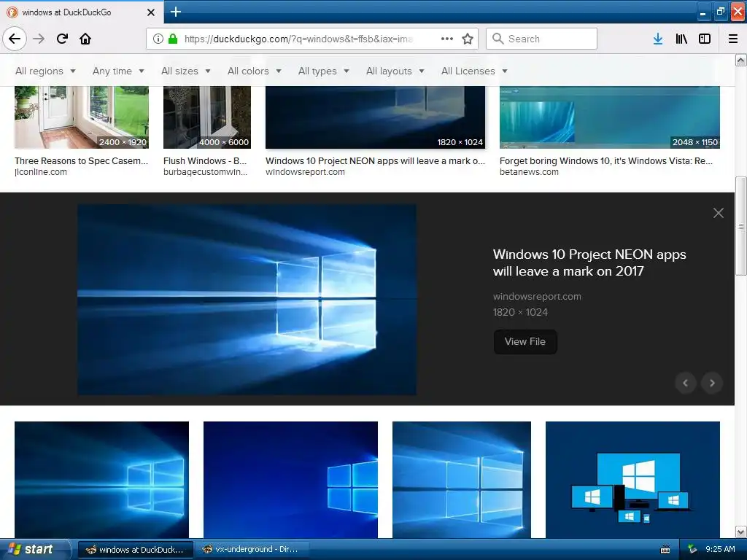Viewport: 747px width, 560px height.
Task: Open the All sizes dropdown
Action: point(186,71)
